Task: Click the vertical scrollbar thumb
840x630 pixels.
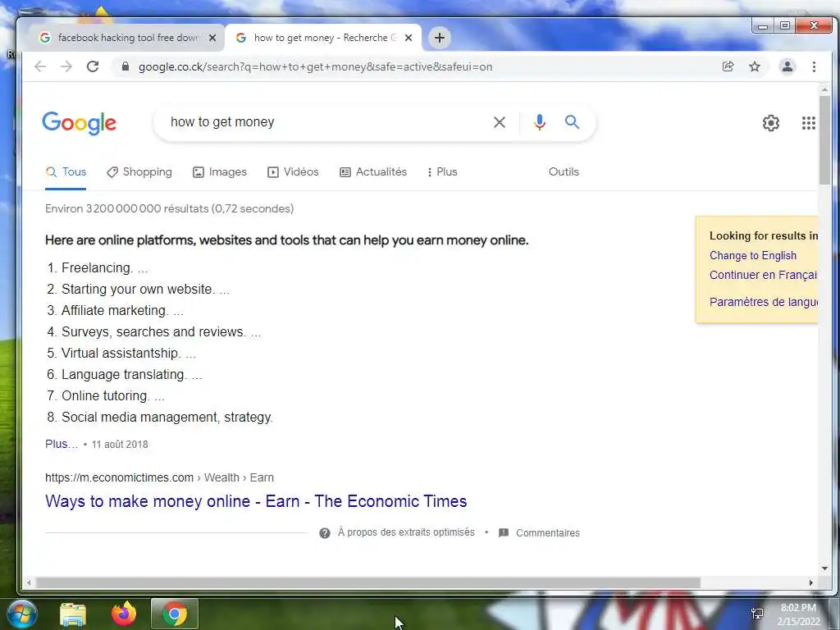Action: [x=824, y=140]
